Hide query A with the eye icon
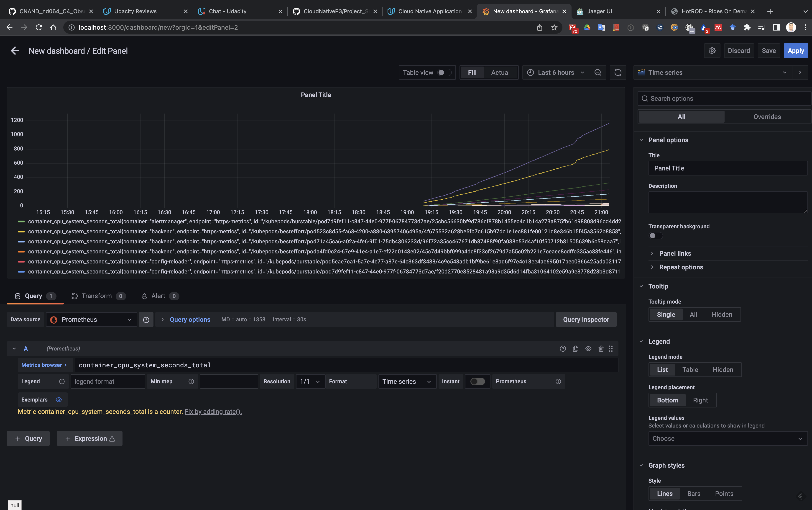The height and width of the screenshot is (510, 812). click(588, 348)
